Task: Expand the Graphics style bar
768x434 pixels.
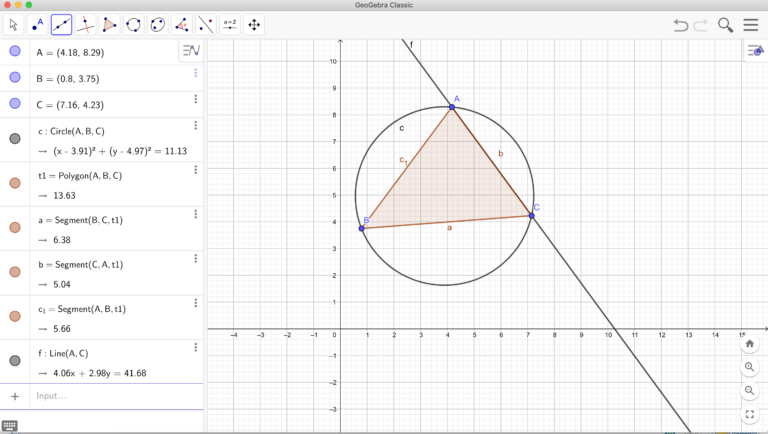Action: [755, 51]
